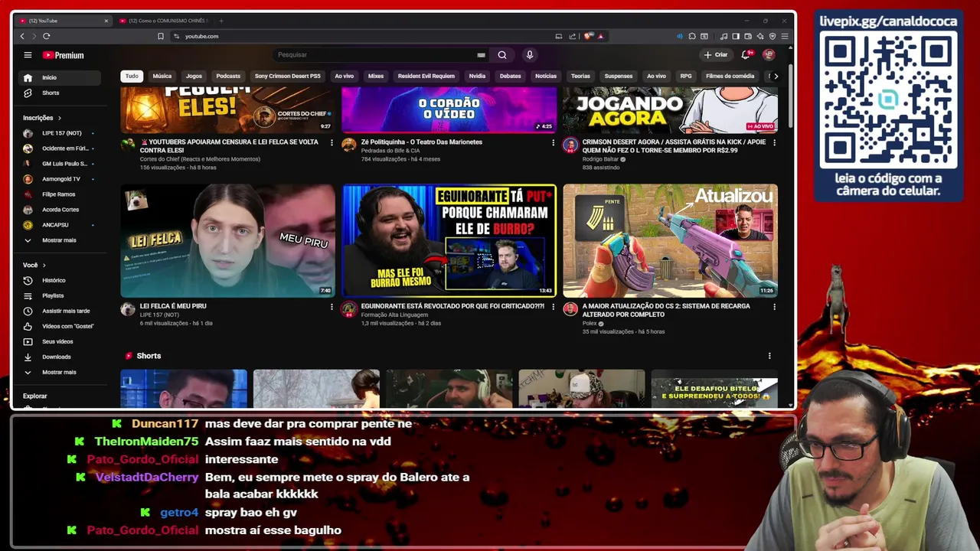Start voice search with microphone icon
The image size is (980, 551).
pyautogui.click(x=529, y=55)
